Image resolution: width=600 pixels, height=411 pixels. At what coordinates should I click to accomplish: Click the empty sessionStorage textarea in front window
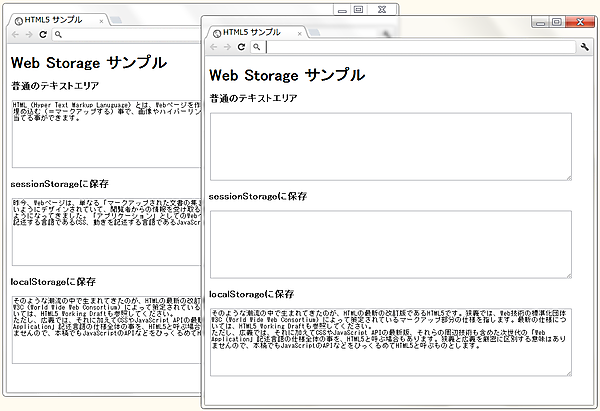[x=390, y=243]
